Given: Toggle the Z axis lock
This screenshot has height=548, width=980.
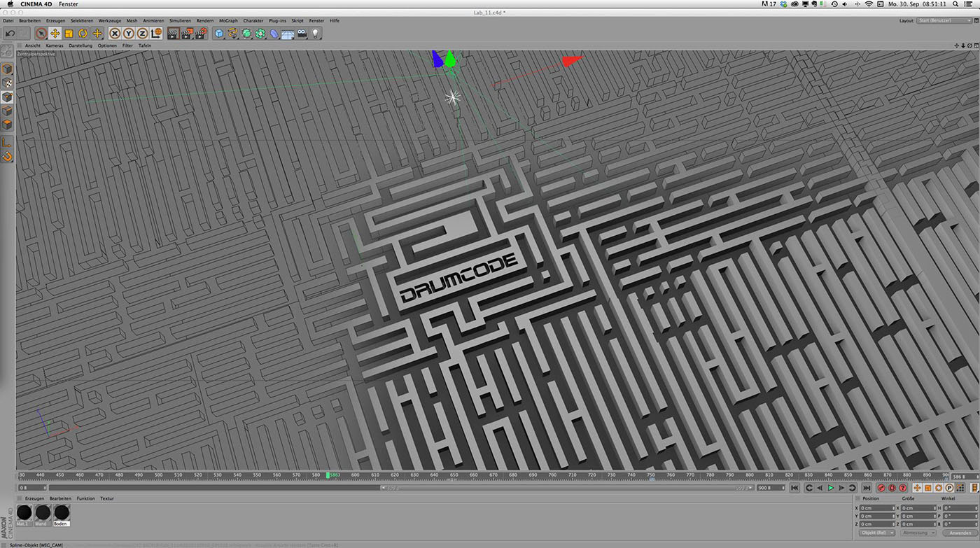Looking at the screenshot, I should 142,33.
